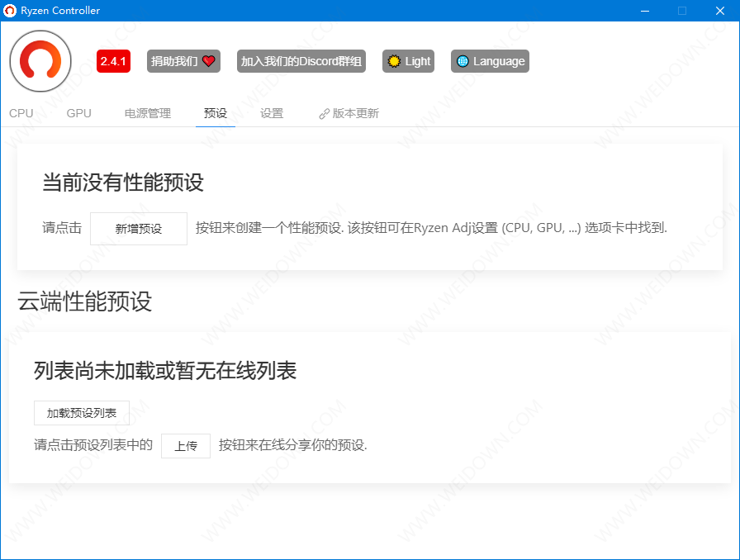The height and width of the screenshot is (560, 740).
Task: Open the 电源管理 tab
Action: [148, 113]
